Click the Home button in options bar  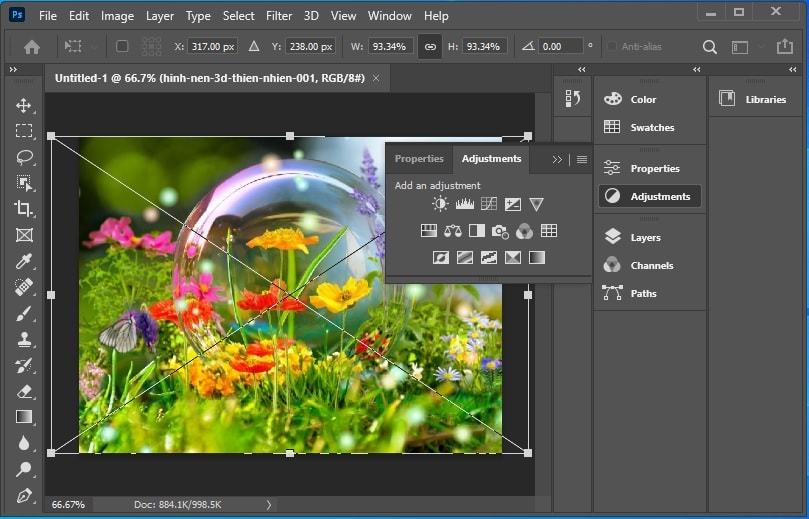(32, 47)
